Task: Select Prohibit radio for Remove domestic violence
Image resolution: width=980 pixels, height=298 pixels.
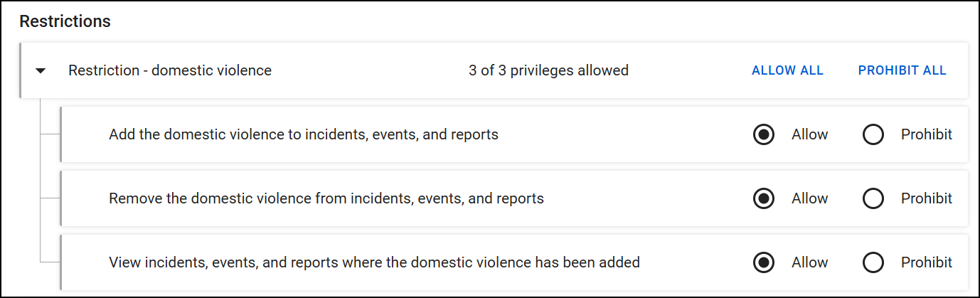Action: click(x=873, y=198)
